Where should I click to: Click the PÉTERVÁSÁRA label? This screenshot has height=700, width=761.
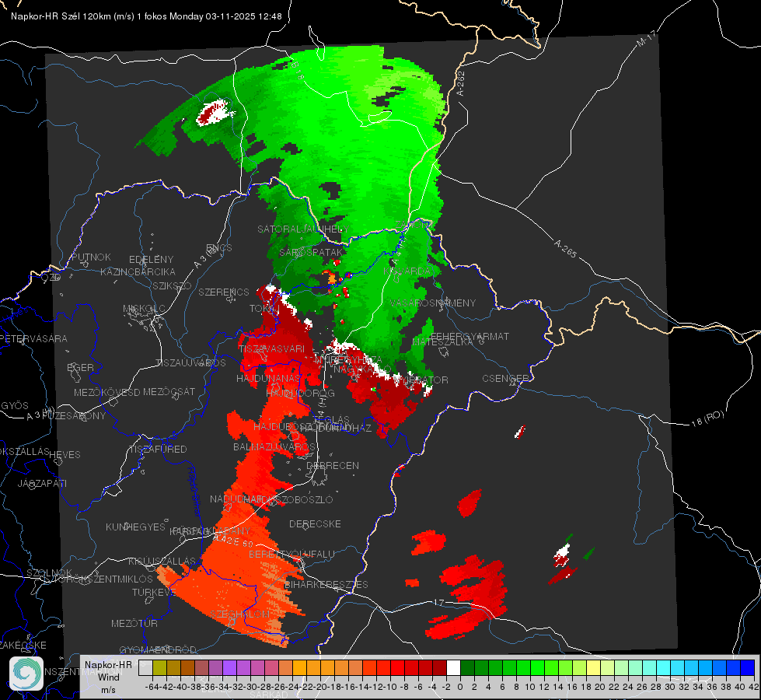tap(34, 338)
